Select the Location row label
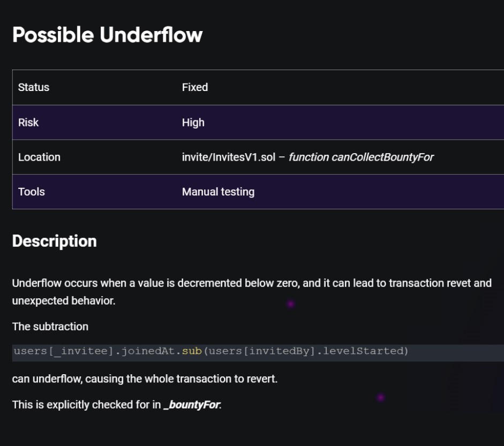The width and height of the screenshot is (504, 446). (x=39, y=157)
